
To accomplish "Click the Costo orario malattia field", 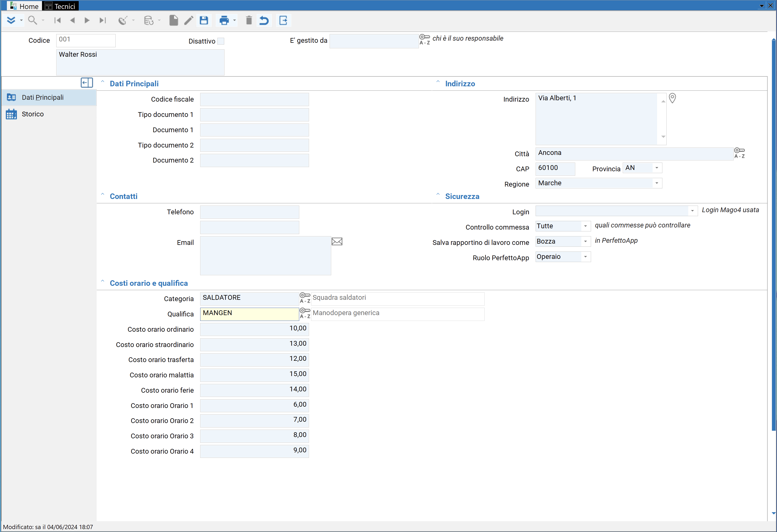I will pyautogui.click(x=254, y=375).
